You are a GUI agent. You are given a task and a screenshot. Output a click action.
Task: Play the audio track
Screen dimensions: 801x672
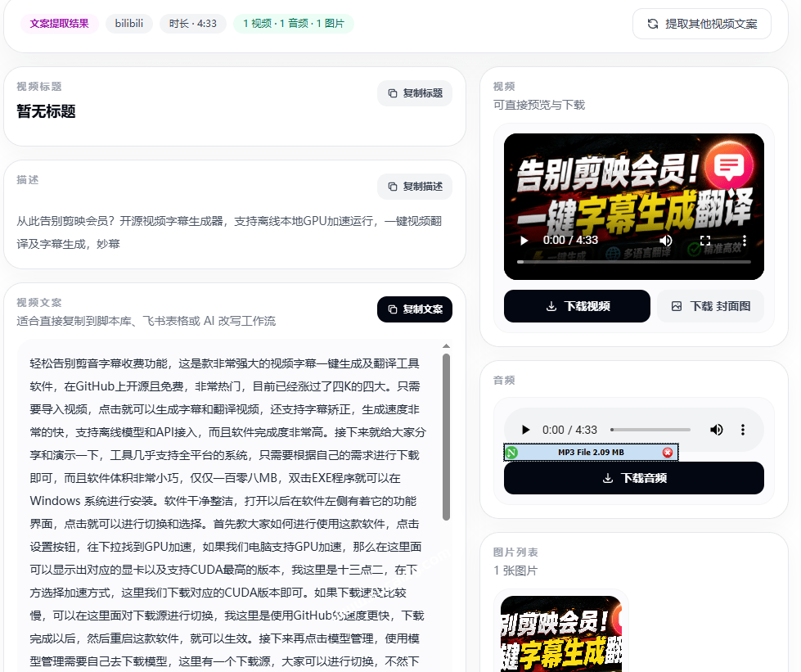click(525, 430)
